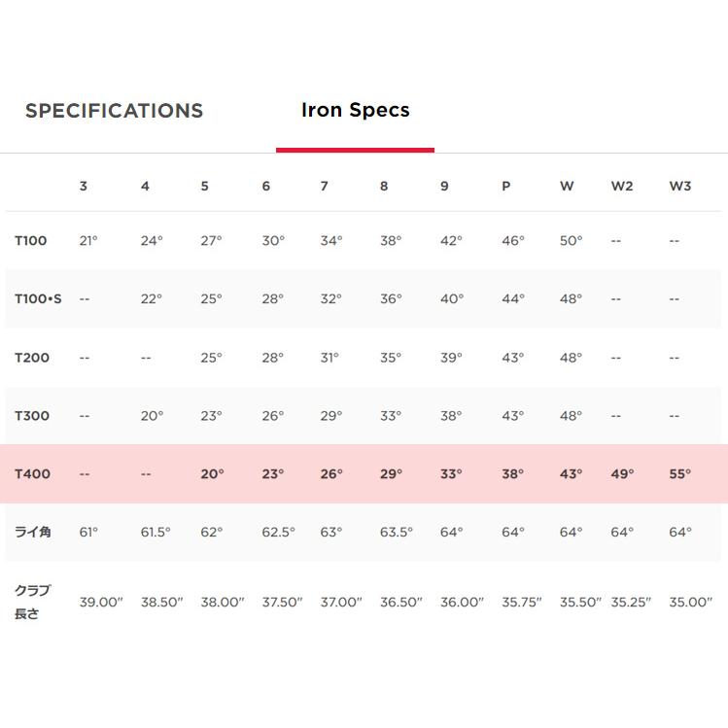The height and width of the screenshot is (728, 728).
Task: Select the Iron Specs tab
Action: [x=355, y=111]
